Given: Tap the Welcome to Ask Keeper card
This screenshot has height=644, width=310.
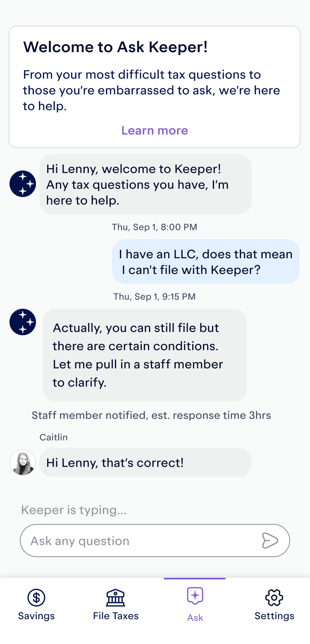Looking at the screenshot, I should 155,87.
